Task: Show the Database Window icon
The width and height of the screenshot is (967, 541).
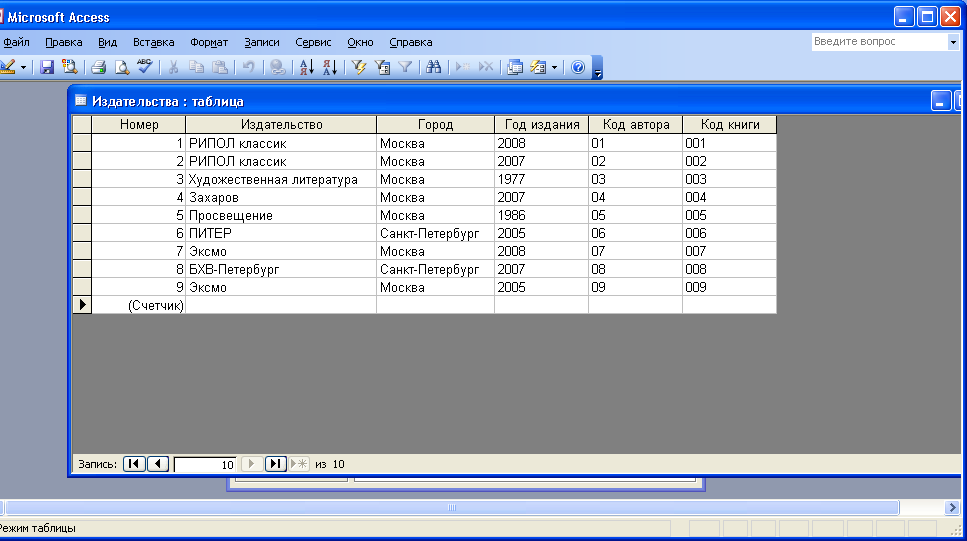Action: 515,67
